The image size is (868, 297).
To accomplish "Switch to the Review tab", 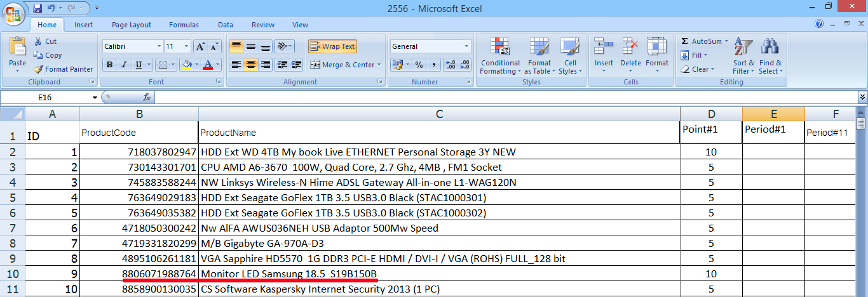I will (x=263, y=25).
